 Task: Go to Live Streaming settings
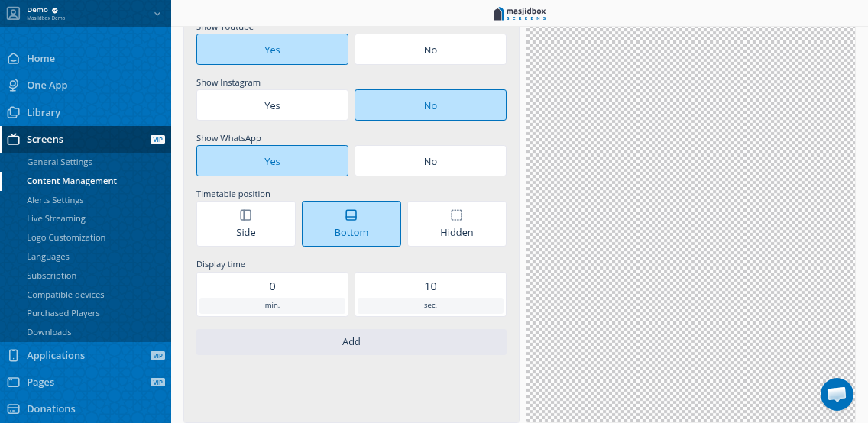point(56,218)
